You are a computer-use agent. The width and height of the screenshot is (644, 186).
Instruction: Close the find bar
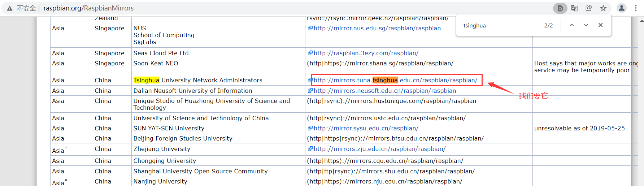tap(600, 25)
